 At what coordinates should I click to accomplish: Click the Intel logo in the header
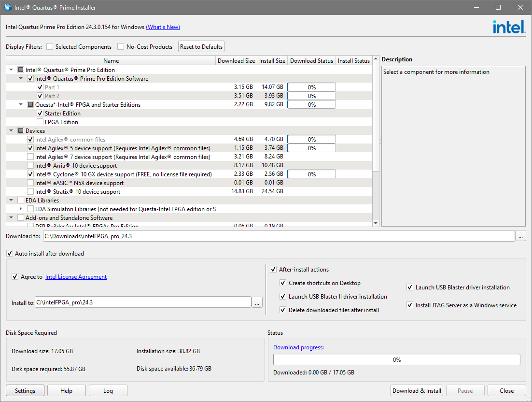509,27
